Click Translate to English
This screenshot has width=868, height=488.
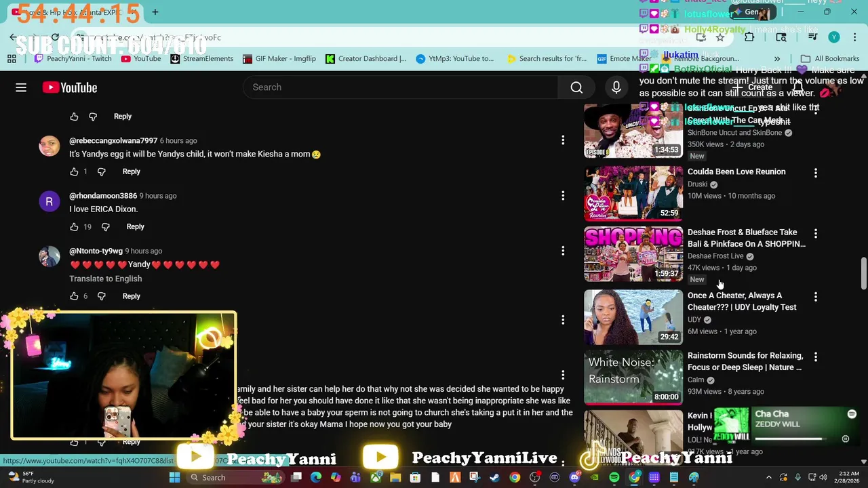105,279
